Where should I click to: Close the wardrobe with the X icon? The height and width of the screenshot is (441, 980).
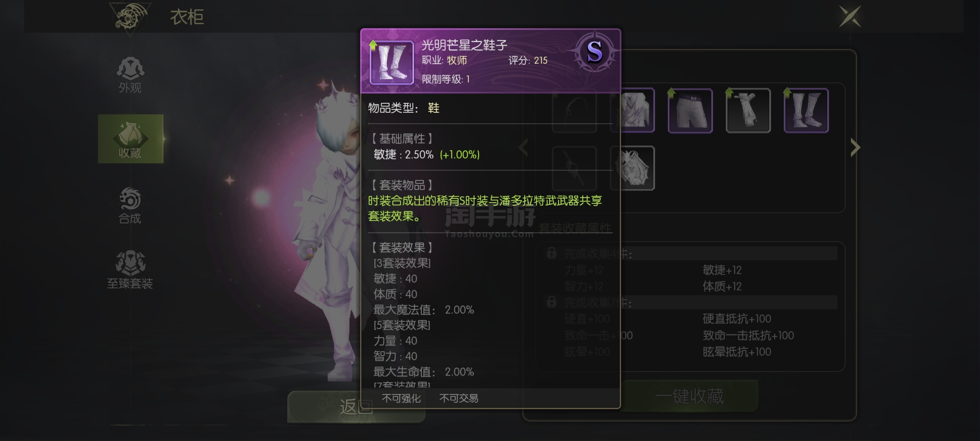point(850,16)
